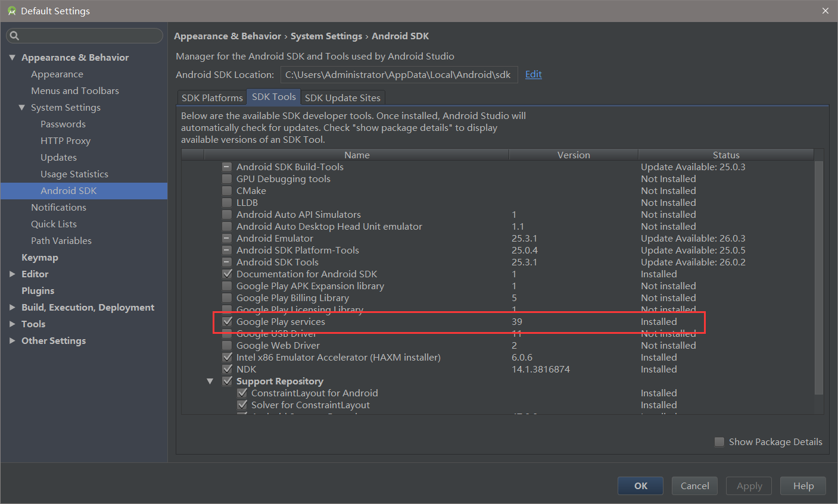The width and height of the screenshot is (838, 504).
Task: Uncheck ConstraintLayout for Android checkbox
Action: coord(242,393)
